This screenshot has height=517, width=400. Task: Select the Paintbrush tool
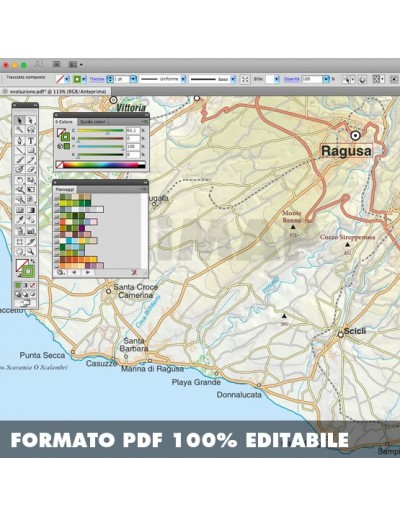click(20, 160)
